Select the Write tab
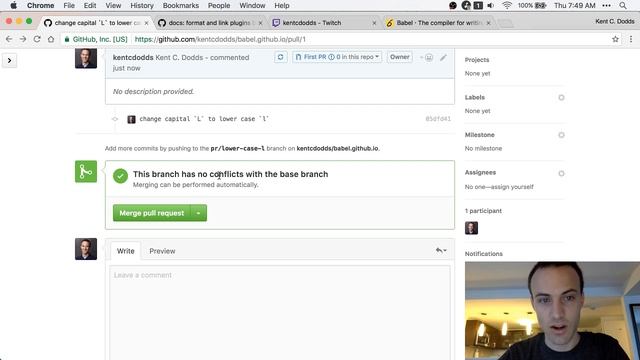Screen dimensions: 640x360 (x=125, y=251)
